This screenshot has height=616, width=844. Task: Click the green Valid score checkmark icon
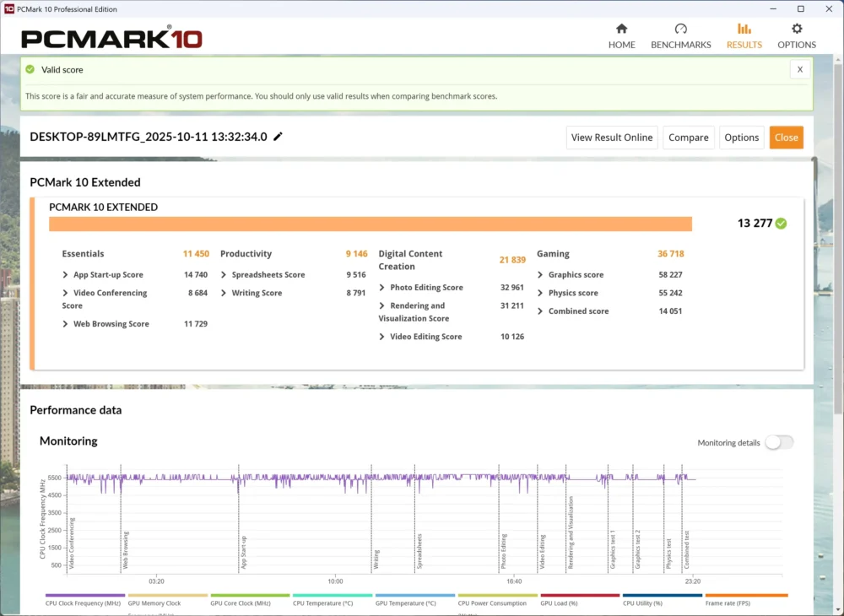point(30,69)
